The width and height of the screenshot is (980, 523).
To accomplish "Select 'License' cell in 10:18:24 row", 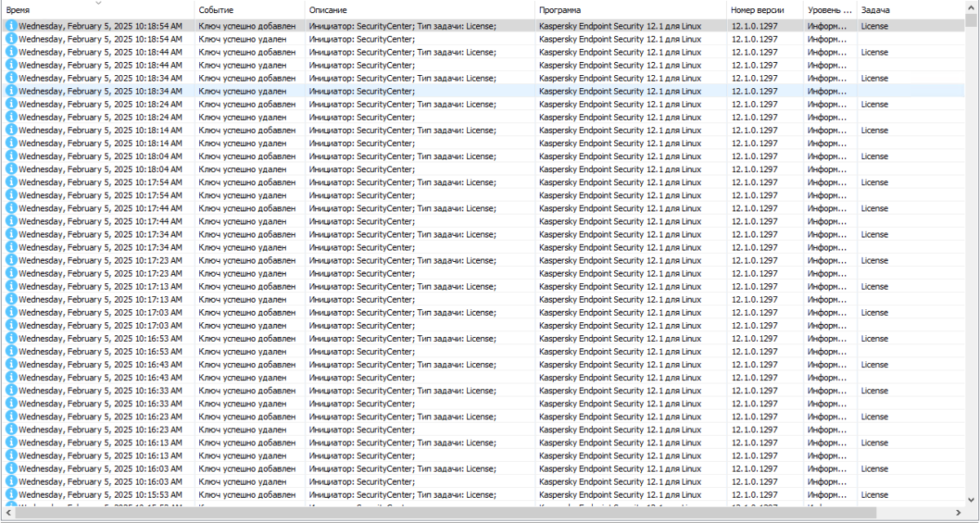I will click(875, 104).
